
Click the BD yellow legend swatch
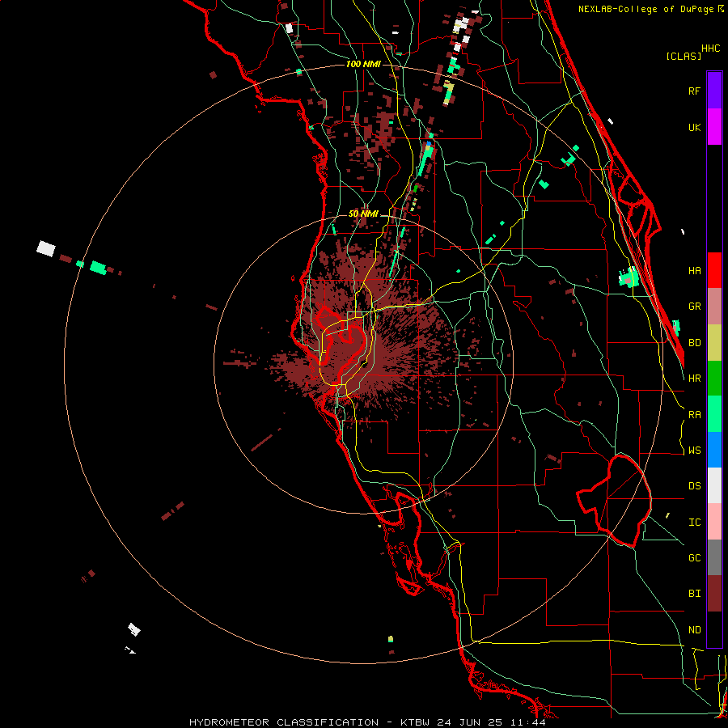(714, 343)
